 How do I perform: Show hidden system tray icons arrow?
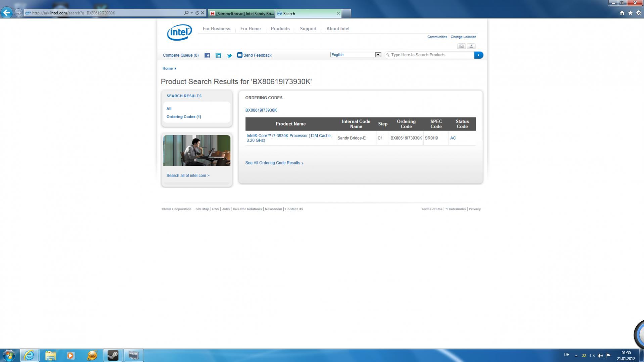tap(576, 356)
